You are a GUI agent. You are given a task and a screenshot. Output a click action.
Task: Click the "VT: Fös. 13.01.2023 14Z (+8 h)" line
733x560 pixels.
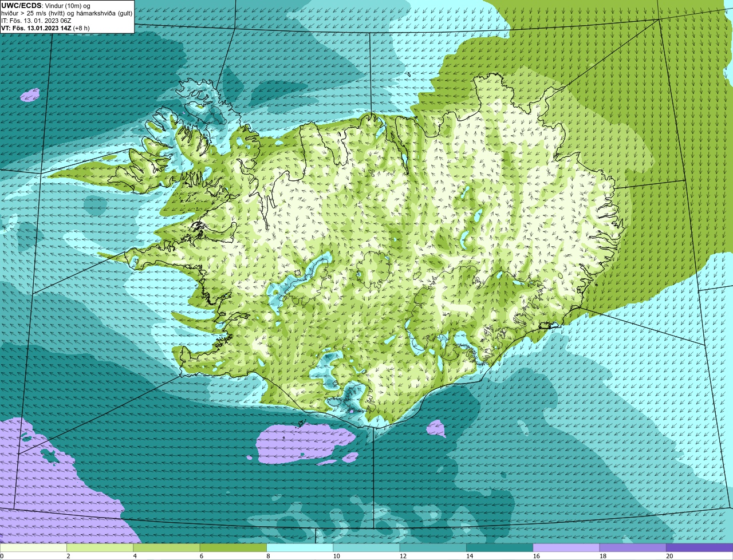[46, 28]
